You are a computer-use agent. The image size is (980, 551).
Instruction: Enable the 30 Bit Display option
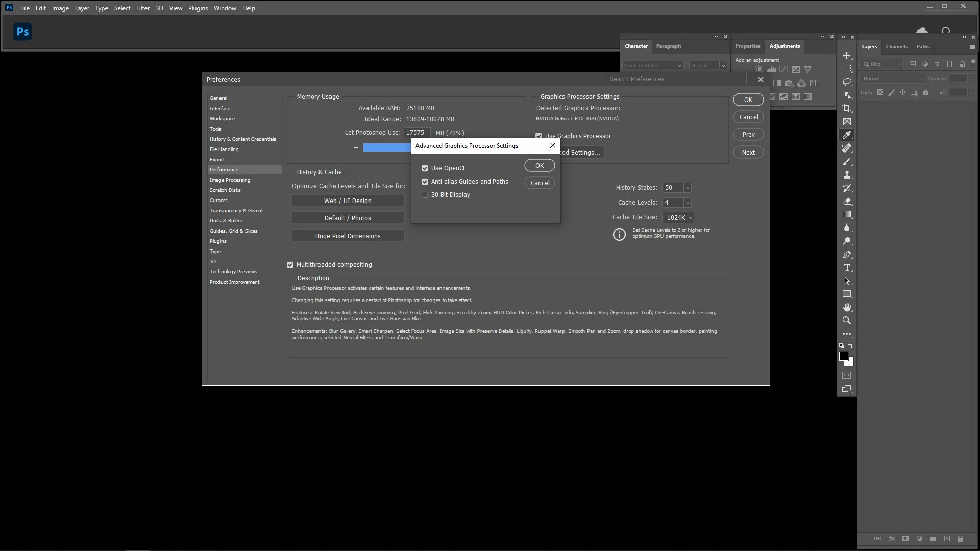point(425,195)
